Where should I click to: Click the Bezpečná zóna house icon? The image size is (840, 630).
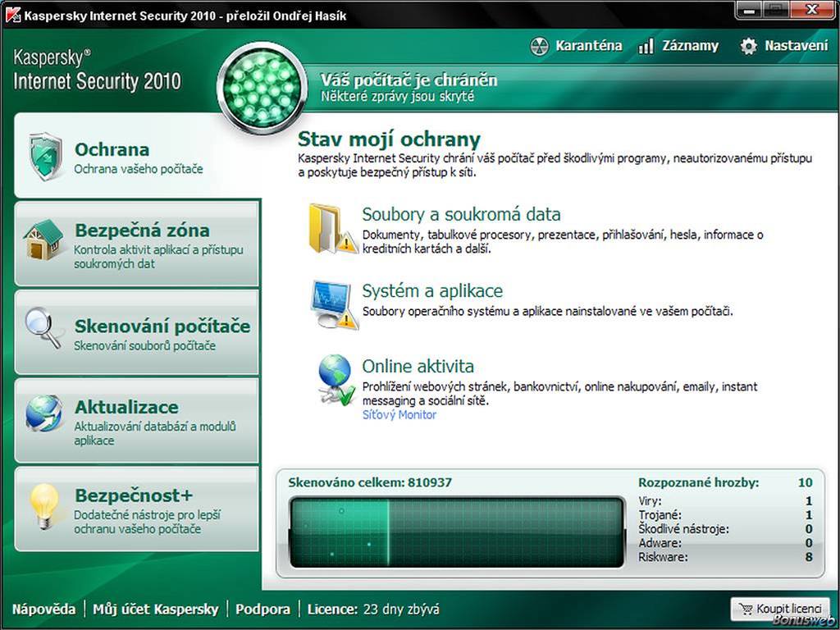click(x=43, y=240)
